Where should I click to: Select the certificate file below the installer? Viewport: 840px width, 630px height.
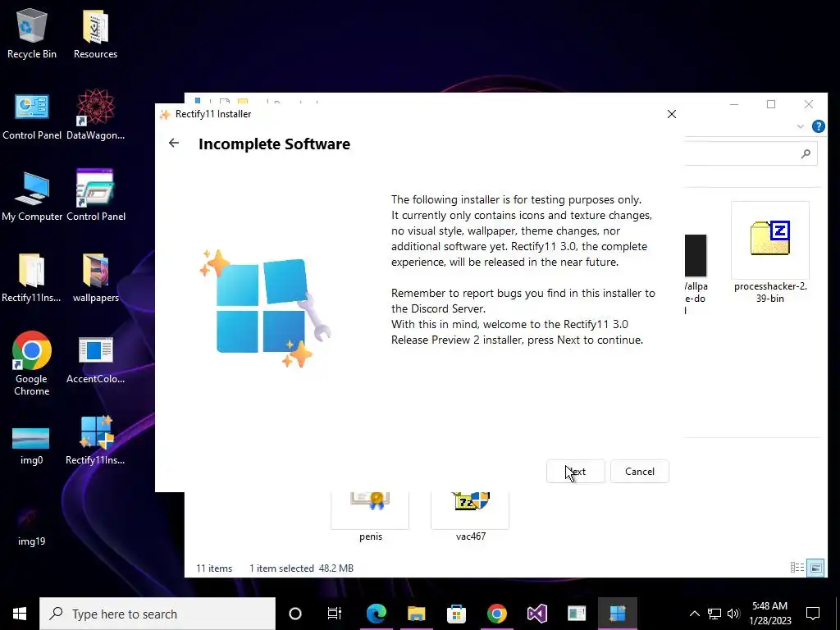click(370, 515)
